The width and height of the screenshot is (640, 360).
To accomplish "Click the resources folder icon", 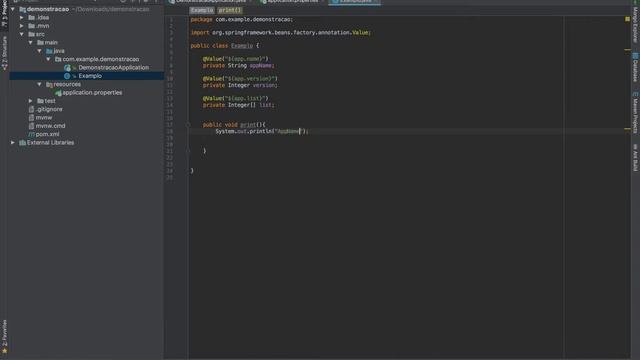I will (x=49, y=84).
